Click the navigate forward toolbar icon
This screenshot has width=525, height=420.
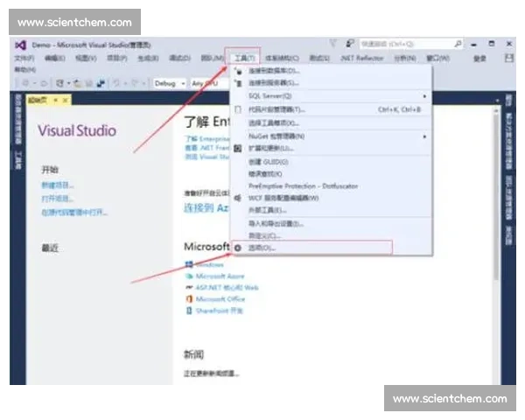pos(44,83)
